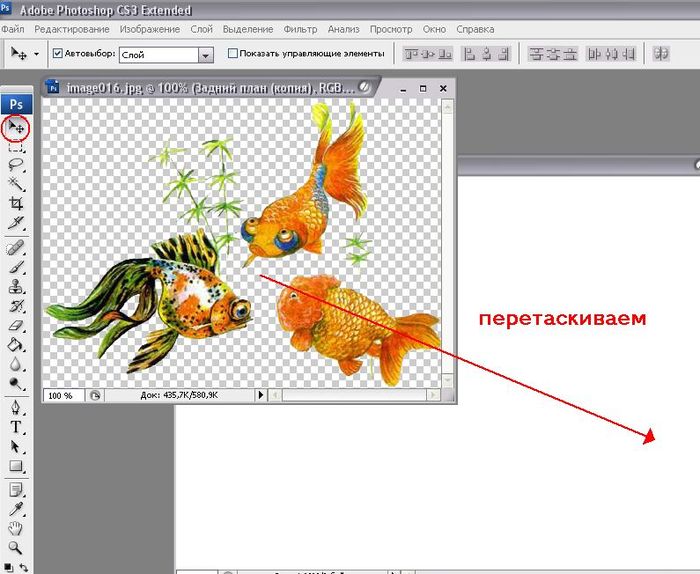Open the status bar info arrow menu
This screenshot has width=700, height=574.
[261, 395]
